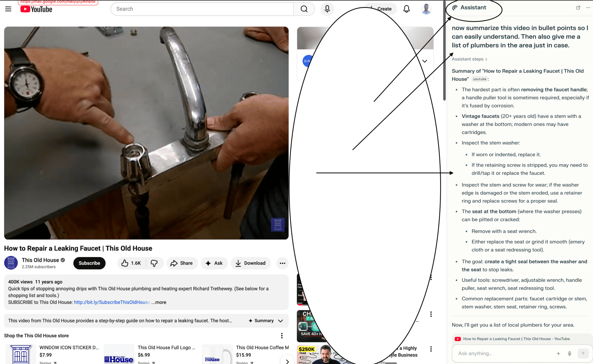Click the YouTube logo home link
The height and width of the screenshot is (364, 593).
36,9
